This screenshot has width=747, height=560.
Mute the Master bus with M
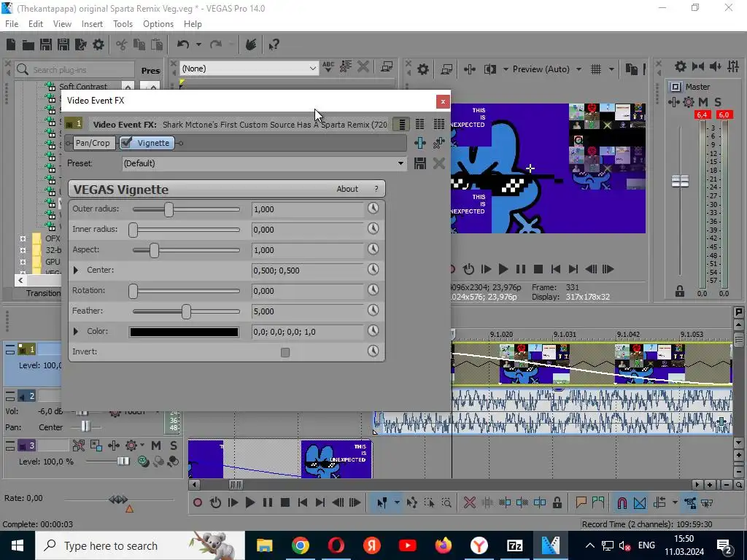703,102
